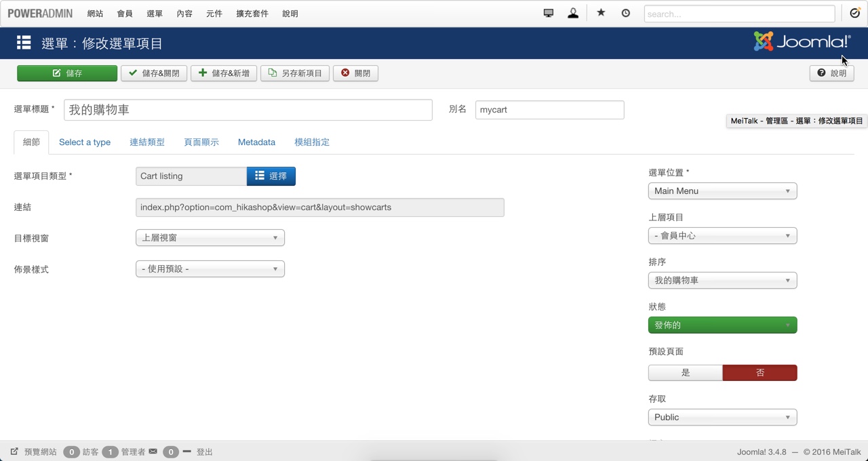
Task: Click the administrators count badge 1
Action: coord(110,452)
